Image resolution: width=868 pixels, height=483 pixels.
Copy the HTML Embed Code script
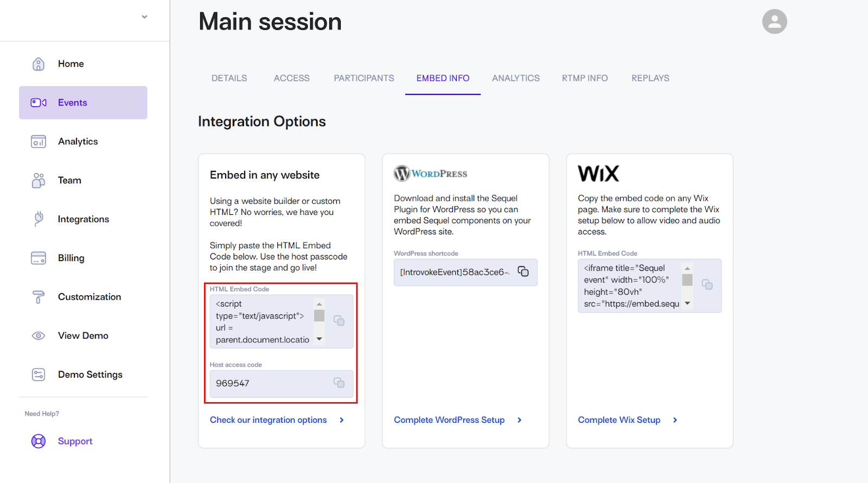tap(339, 321)
